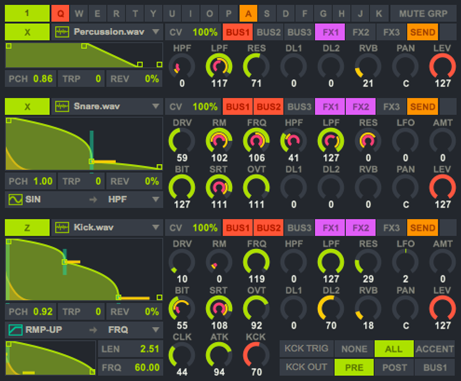
Task: Expand the SIN to HPF LFO dropdown
Action: (x=155, y=199)
